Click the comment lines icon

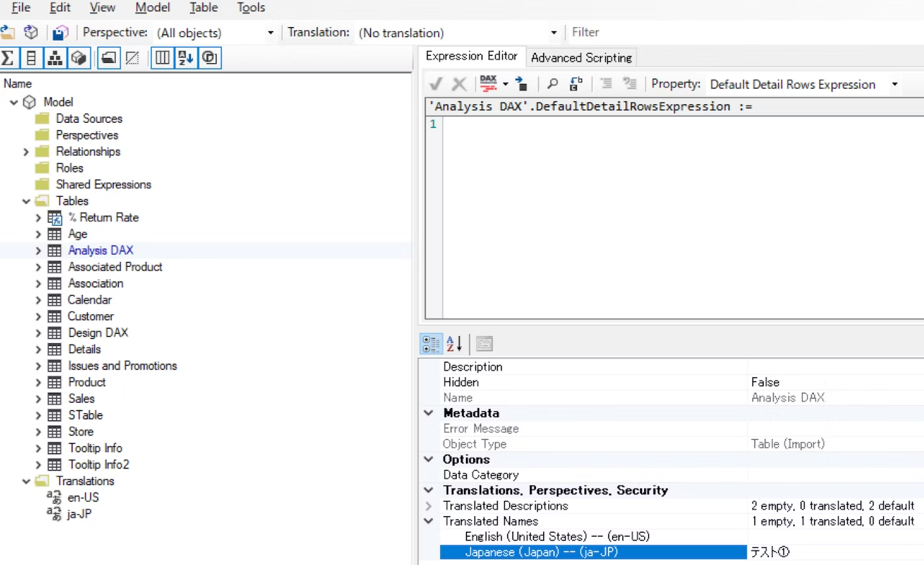(x=606, y=84)
